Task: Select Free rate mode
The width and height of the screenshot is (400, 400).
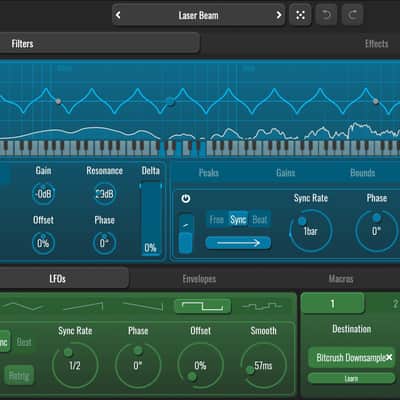Action: [x=217, y=220]
